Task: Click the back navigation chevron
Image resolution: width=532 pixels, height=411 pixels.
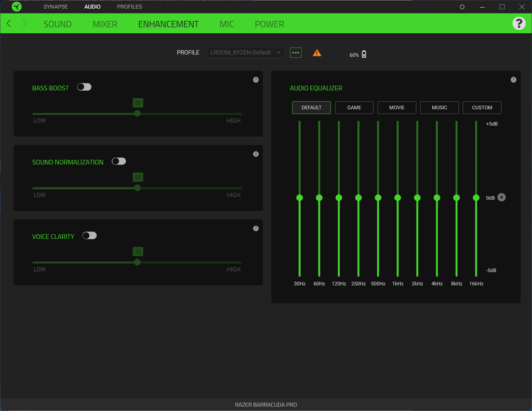Action: 8,23
